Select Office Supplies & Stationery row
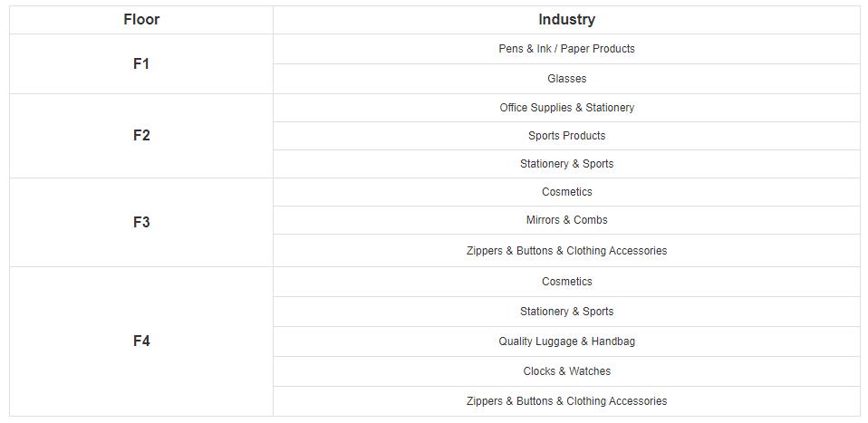The height and width of the screenshot is (423, 868). [x=566, y=108]
